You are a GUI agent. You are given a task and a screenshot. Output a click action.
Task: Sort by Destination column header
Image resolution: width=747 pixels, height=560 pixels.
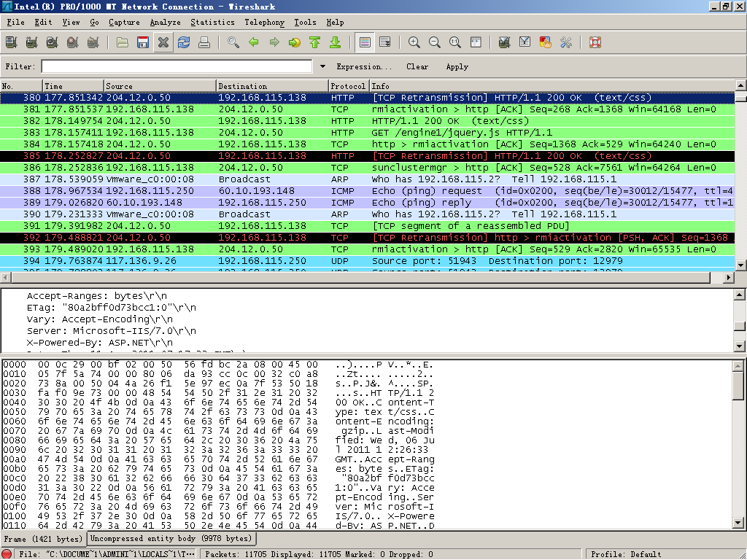[273, 86]
